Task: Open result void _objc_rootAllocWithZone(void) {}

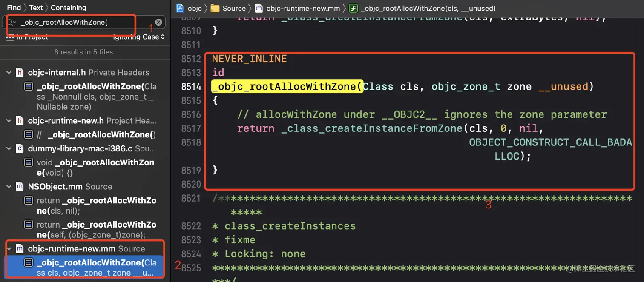Action: tap(96, 168)
